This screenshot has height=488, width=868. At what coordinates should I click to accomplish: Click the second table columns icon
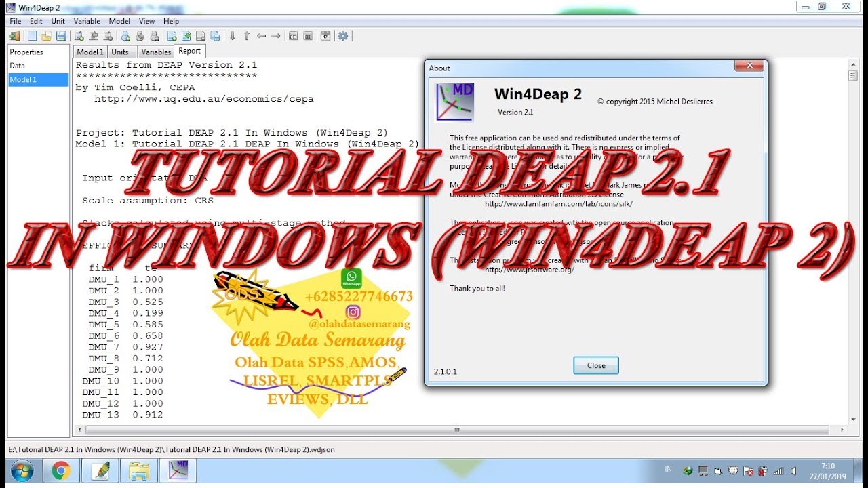point(308,36)
